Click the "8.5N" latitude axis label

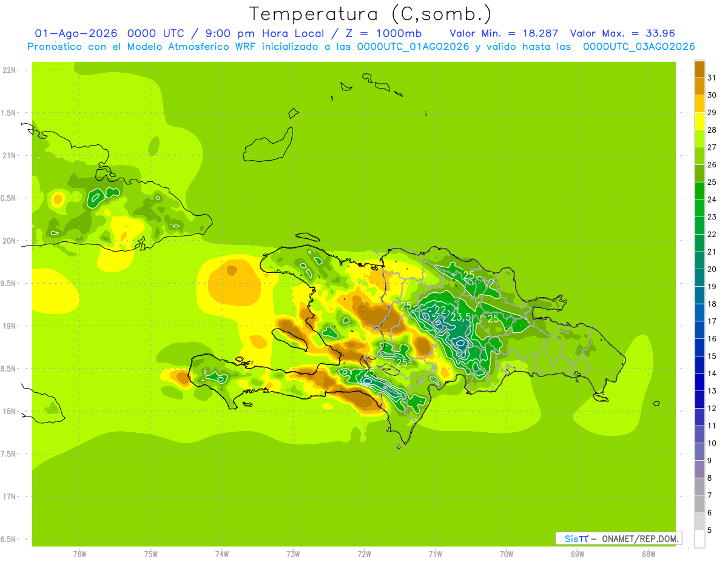click(9, 369)
